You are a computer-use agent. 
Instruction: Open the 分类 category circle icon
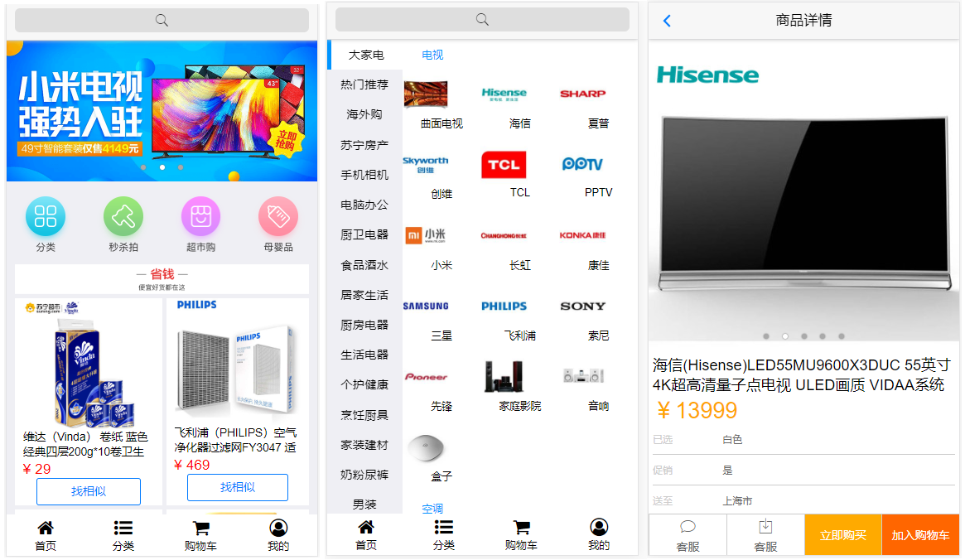(x=46, y=216)
